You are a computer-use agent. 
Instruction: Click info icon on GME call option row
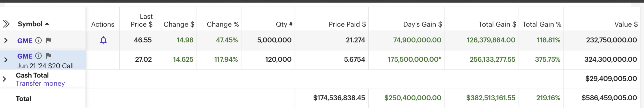click(38, 56)
